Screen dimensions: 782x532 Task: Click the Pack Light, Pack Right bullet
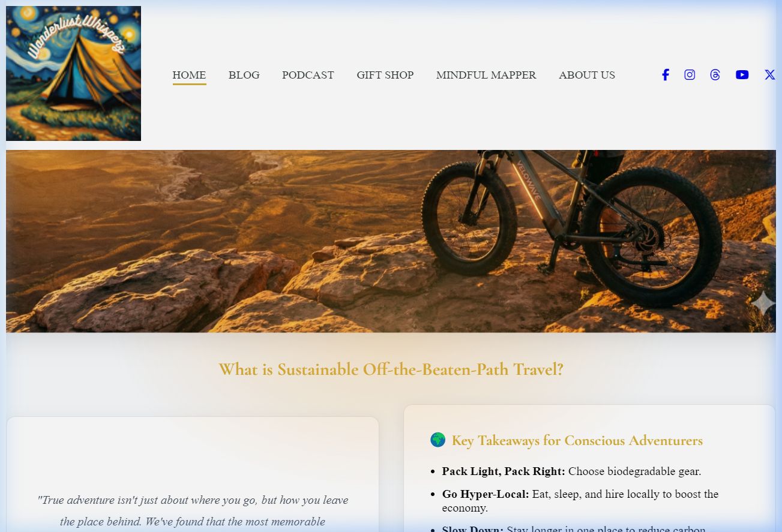point(571,471)
